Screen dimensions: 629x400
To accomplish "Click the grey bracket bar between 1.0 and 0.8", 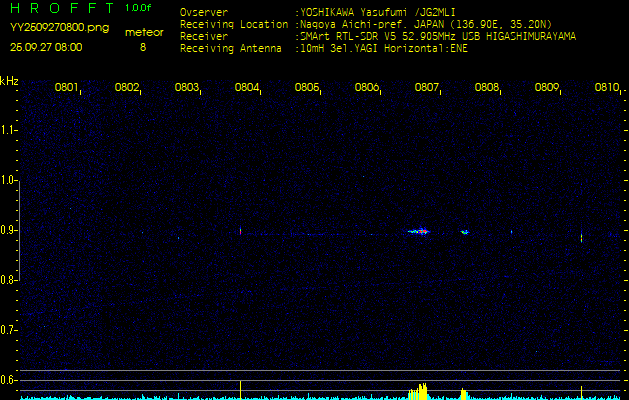I will click(19, 231).
